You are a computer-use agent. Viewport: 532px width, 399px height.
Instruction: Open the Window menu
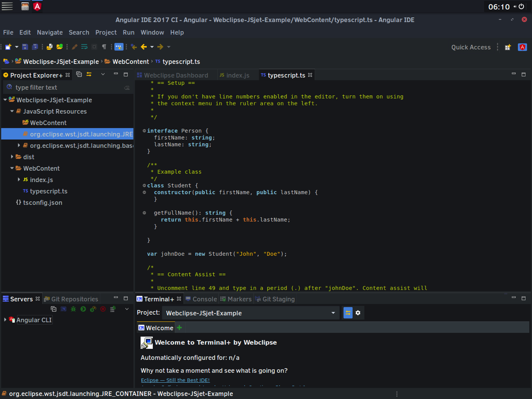coord(152,32)
